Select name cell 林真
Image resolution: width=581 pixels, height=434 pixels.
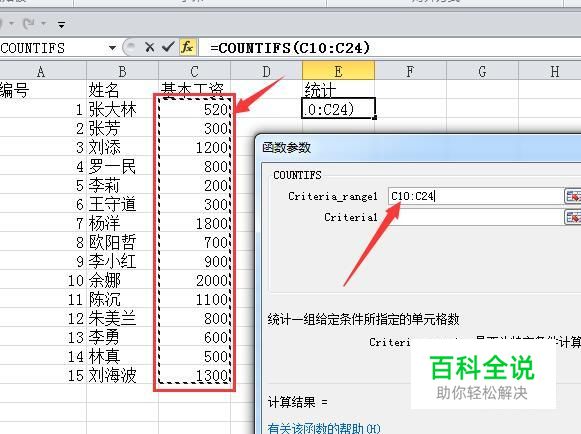[122, 356]
